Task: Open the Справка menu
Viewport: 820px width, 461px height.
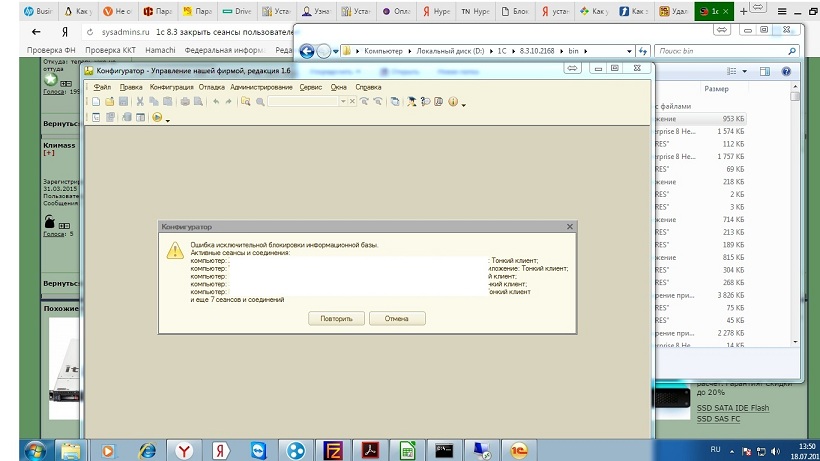Action: [368, 87]
